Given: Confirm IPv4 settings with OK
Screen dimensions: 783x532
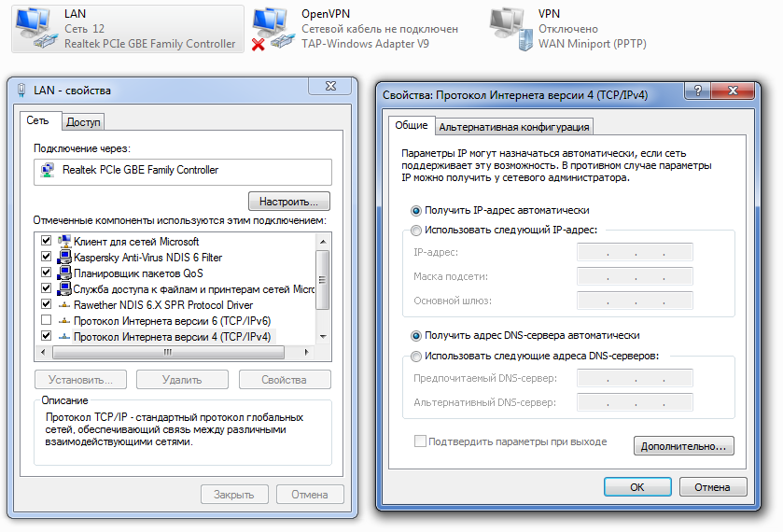Looking at the screenshot, I should click(x=637, y=487).
